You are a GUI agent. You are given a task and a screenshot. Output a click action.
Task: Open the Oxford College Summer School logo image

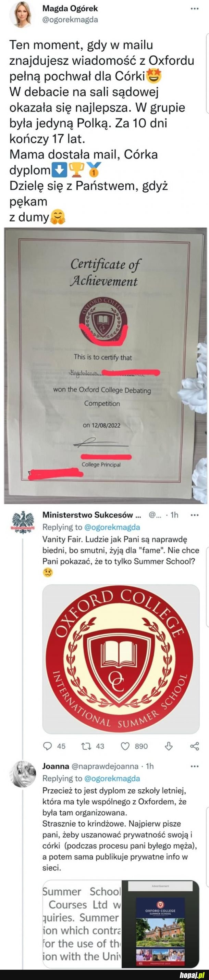[x=121, y=659]
